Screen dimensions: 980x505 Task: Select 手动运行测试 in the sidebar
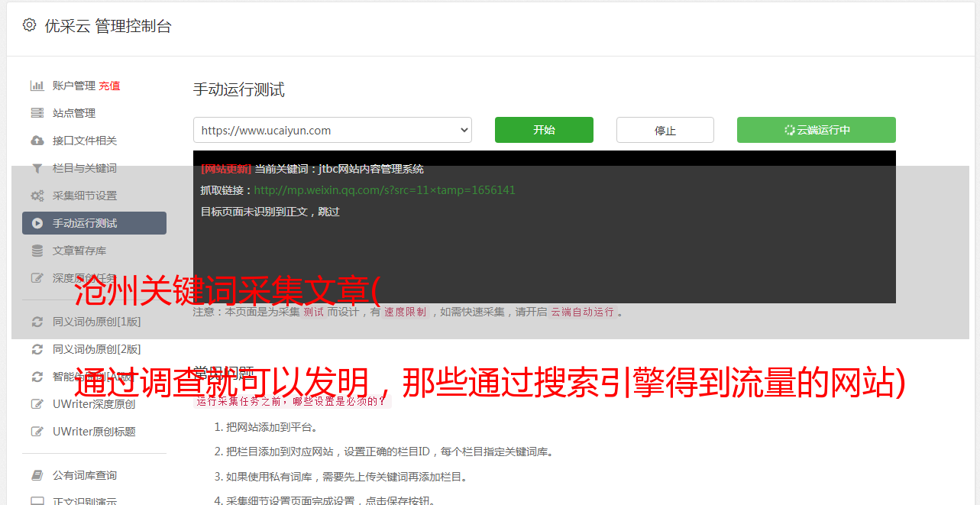(x=94, y=223)
